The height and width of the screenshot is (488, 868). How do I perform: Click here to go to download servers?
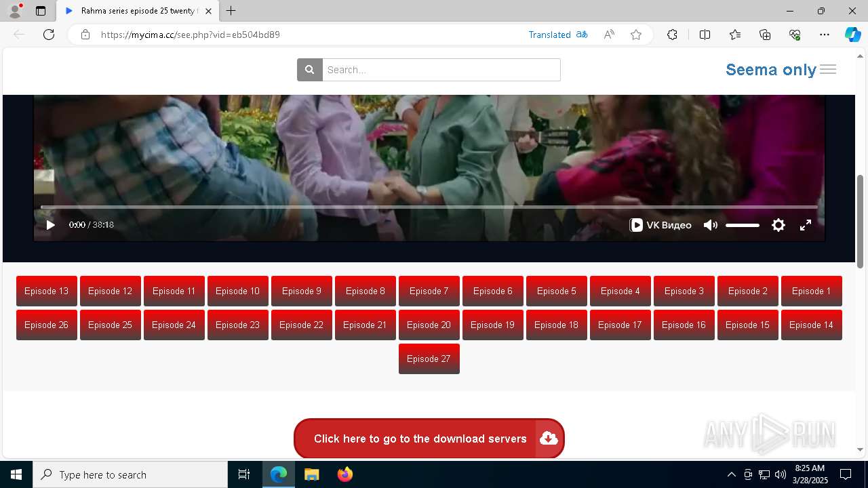[x=429, y=439]
